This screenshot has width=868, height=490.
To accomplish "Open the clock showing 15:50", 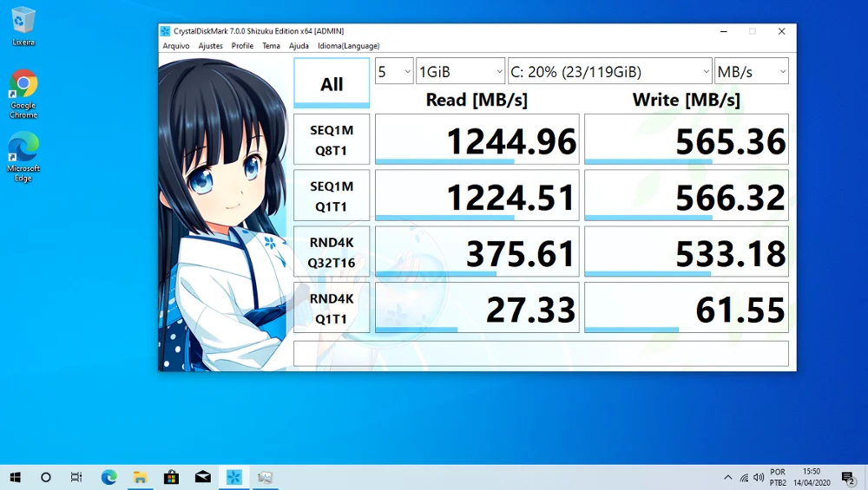I will (812, 477).
